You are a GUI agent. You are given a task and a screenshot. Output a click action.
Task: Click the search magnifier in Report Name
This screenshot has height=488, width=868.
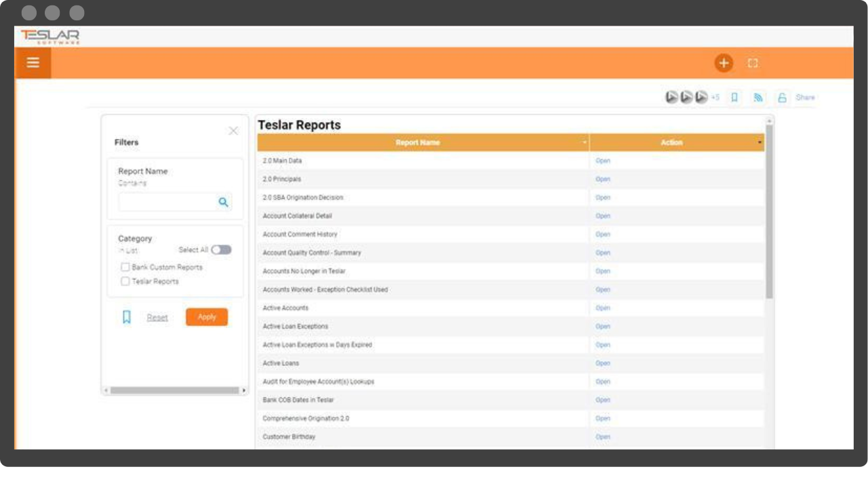[x=223, y=202]
